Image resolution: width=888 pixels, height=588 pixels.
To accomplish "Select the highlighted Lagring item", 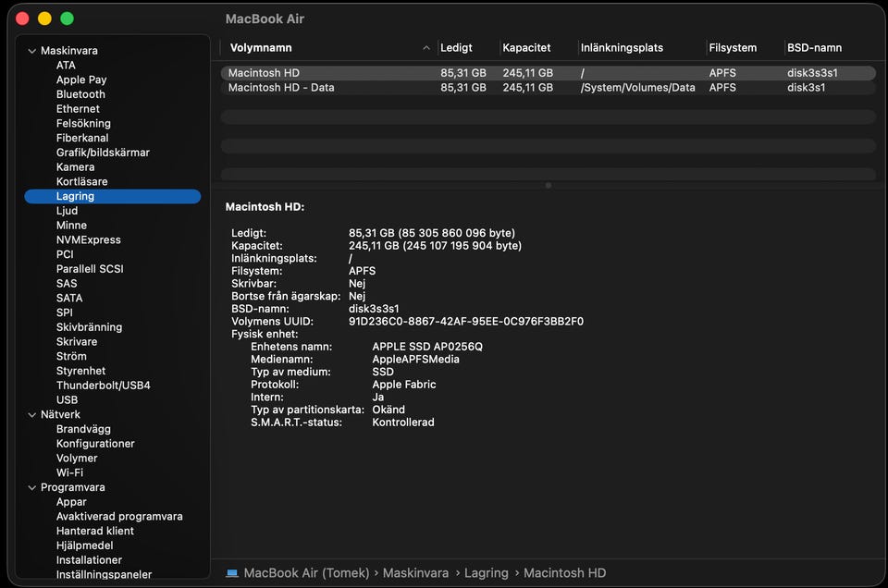I will (x=113, y=196).
